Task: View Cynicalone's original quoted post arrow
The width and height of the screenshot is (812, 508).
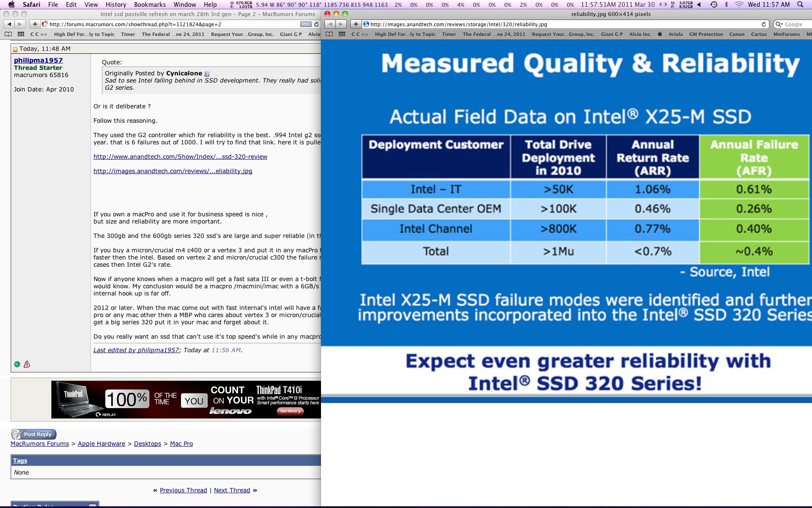Action: pos(207,74)
